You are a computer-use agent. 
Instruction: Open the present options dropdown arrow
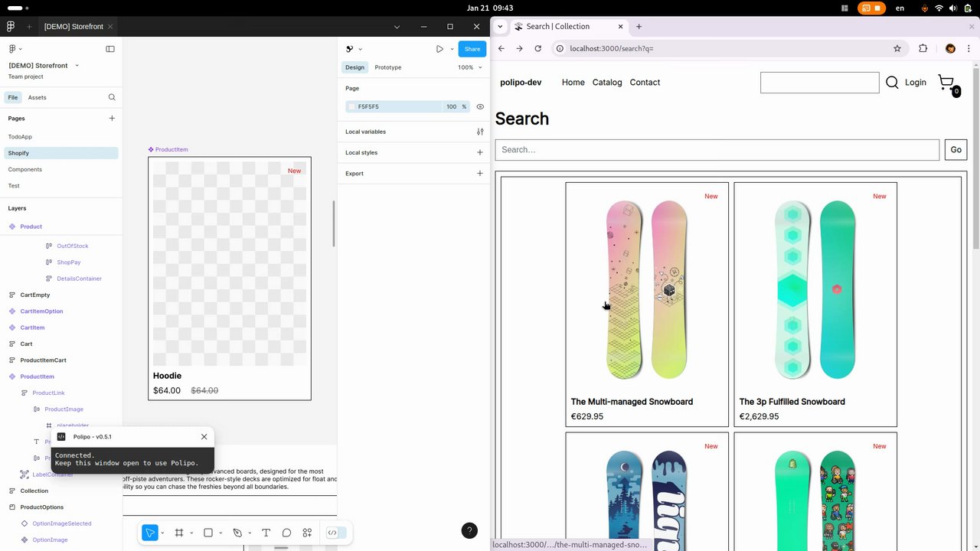(452, 49)
